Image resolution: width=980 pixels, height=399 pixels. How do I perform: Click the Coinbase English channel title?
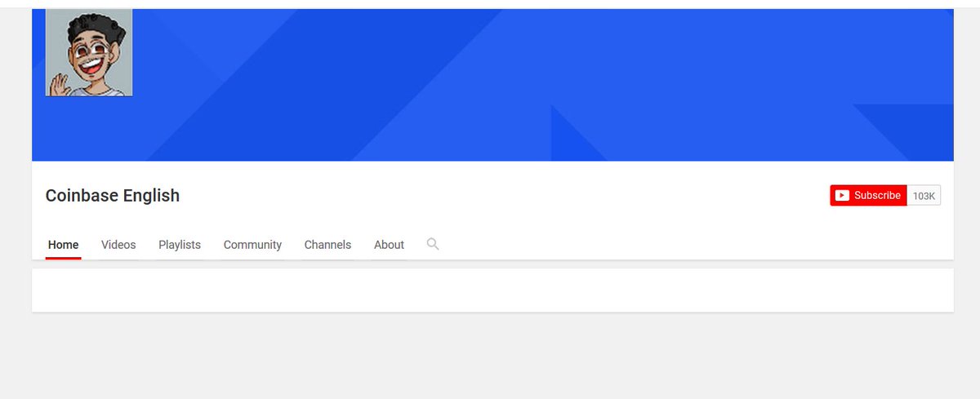point(113,196)
